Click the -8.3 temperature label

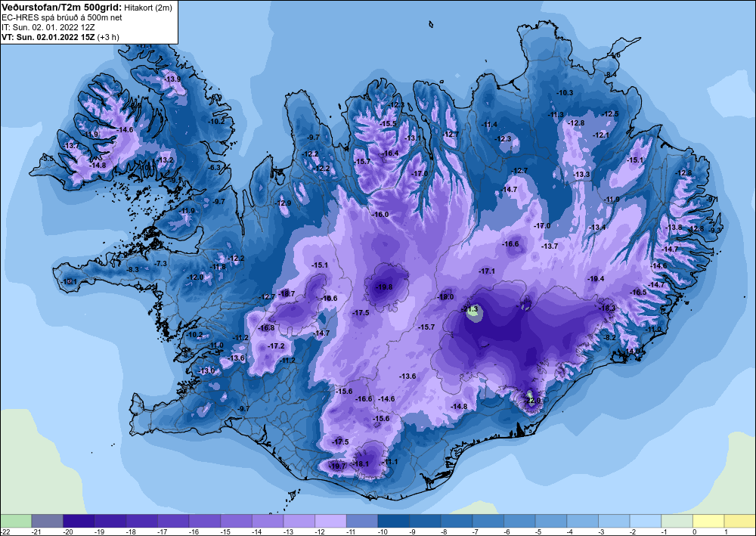[x=132, y=269]
